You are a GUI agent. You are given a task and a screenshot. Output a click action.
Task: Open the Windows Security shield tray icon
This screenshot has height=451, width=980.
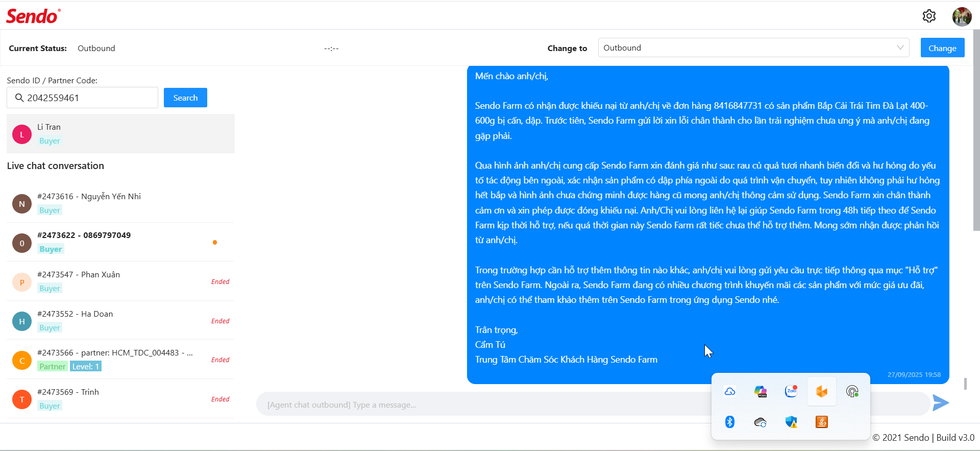[791, 422]
